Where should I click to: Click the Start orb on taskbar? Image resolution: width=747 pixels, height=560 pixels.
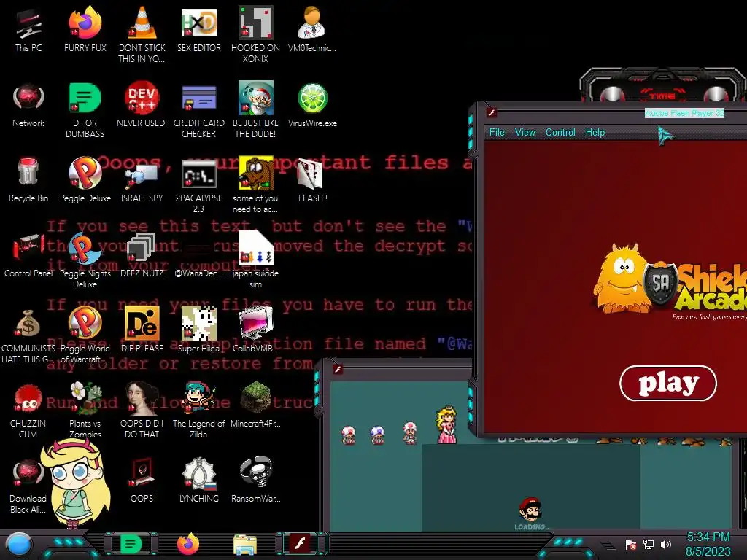point(18,545)
